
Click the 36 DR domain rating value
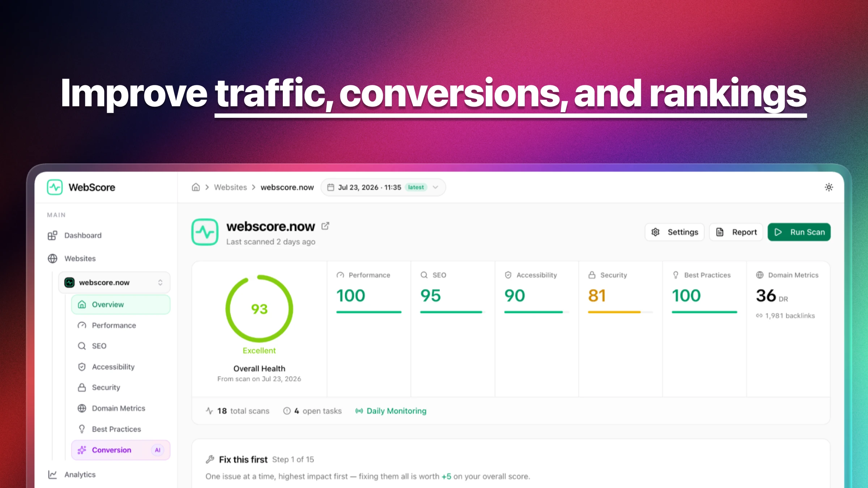tap(772, 296)
